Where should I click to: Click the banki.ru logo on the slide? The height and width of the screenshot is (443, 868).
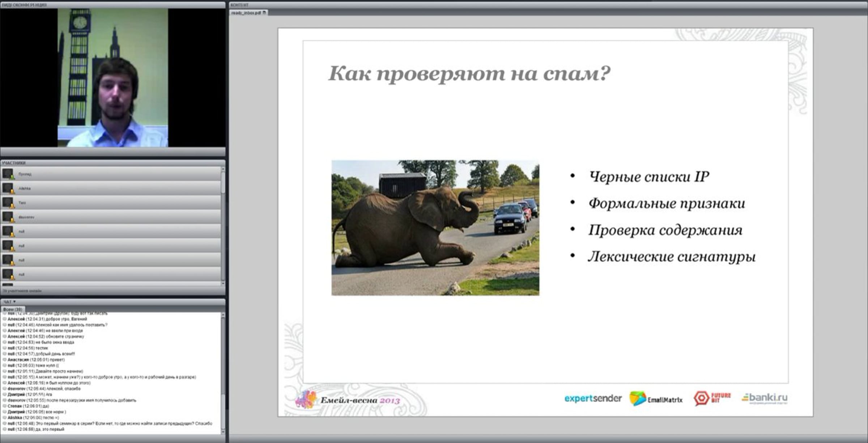click(765, 398)
